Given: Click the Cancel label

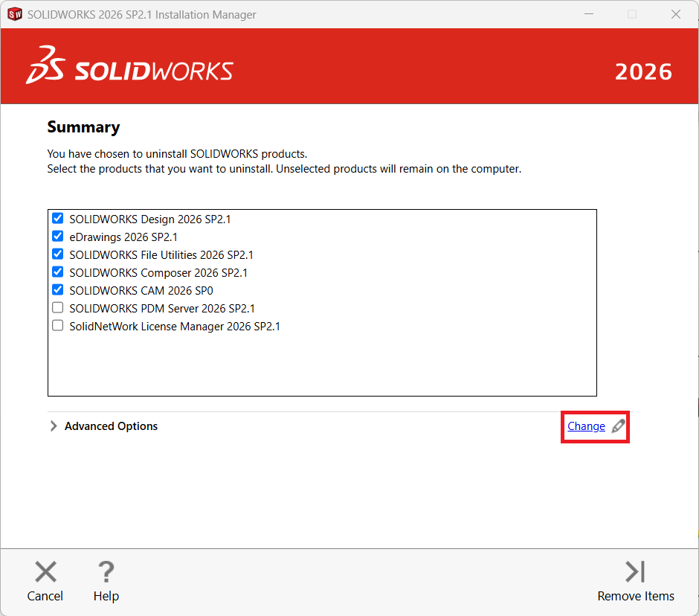Looking at the screenshot, I should 45,596.
